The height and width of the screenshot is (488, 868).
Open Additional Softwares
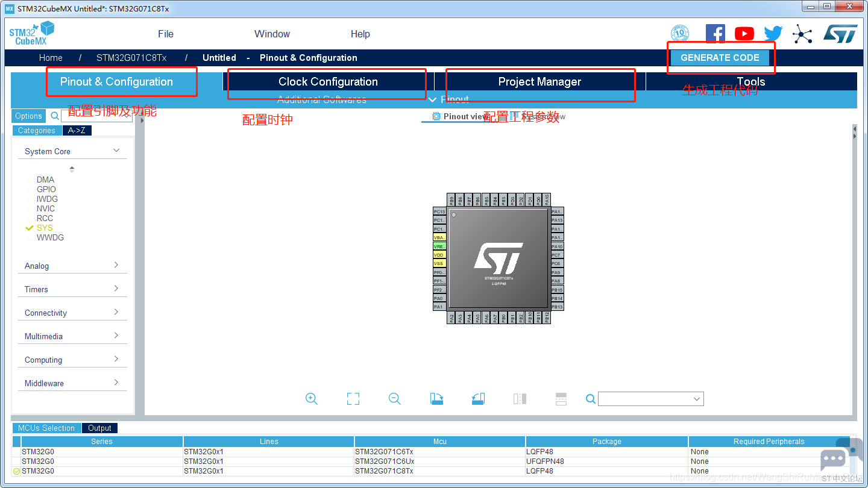322,99
